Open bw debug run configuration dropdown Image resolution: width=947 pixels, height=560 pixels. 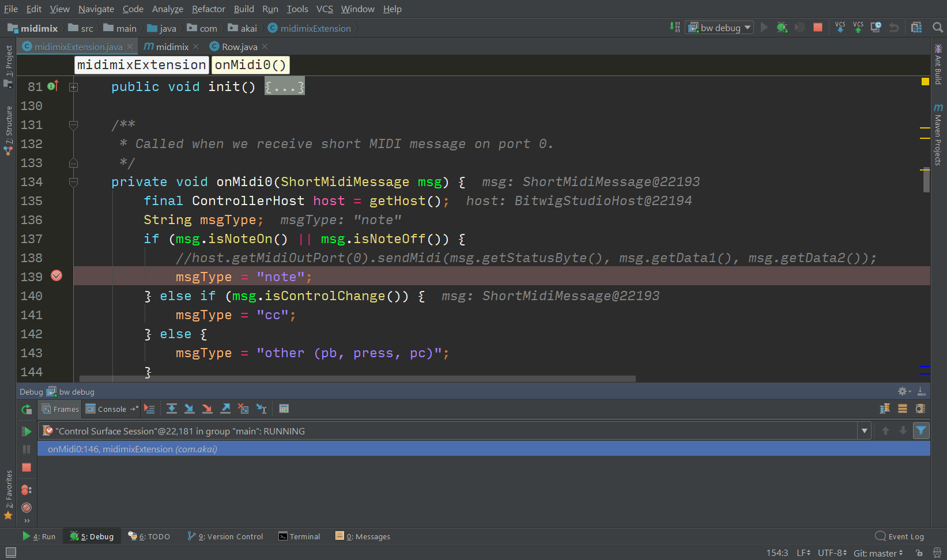pos(720,28)
